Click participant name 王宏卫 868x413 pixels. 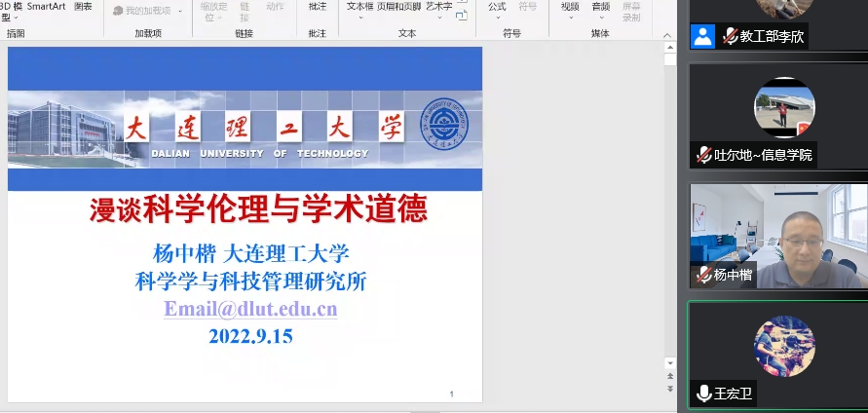click(733, 394)
